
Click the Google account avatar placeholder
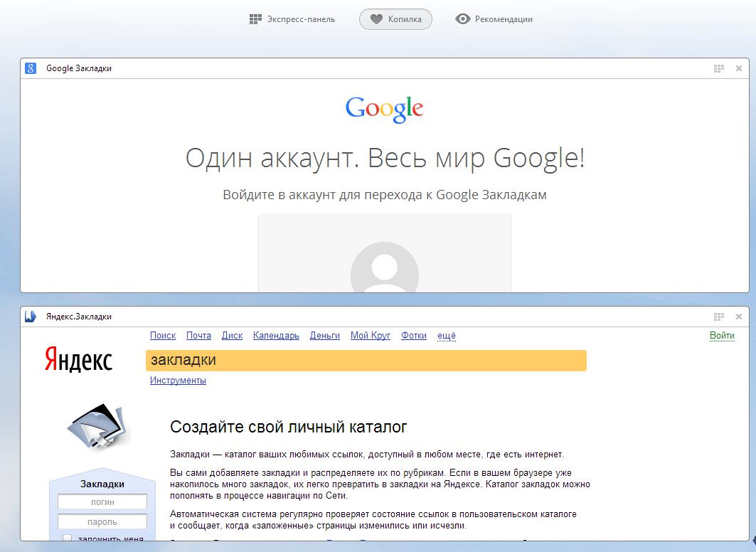pos(385,267)
